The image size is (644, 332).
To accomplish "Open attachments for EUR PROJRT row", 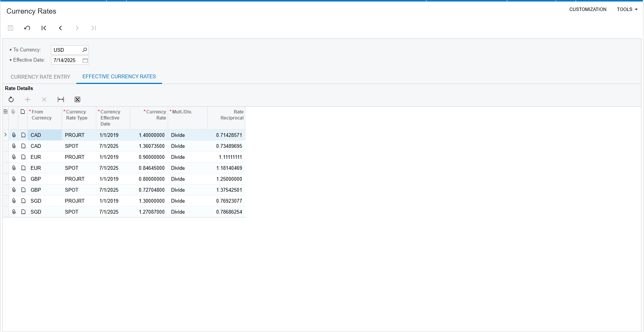I will click(x=14, y=157).
